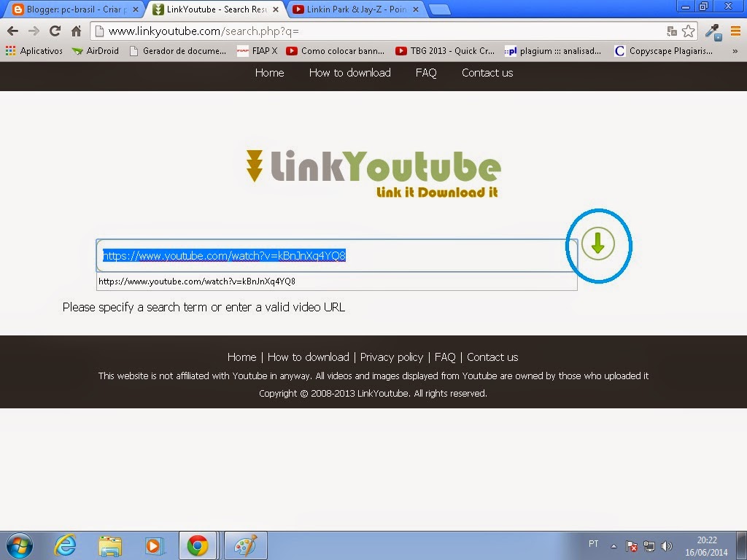Image resolution: width=747 pixels, height=560 pixels.
Task: Open the translate page icon in address bar
Action: pos(672,31)
